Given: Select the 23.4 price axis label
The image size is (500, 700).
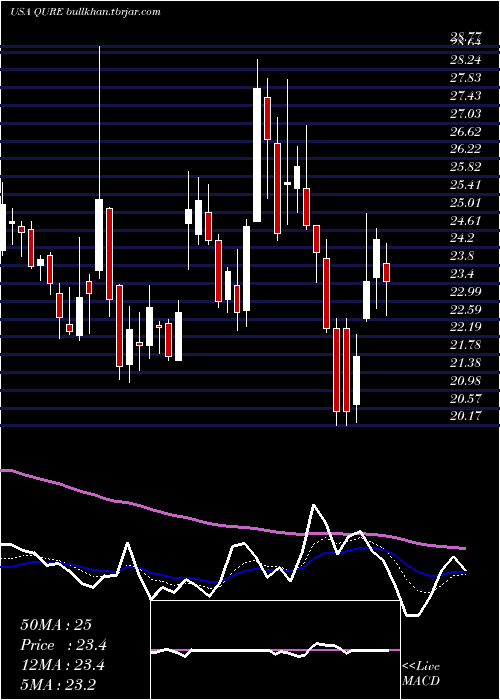Looking at the screenshot, I should (x=462, y=274).
